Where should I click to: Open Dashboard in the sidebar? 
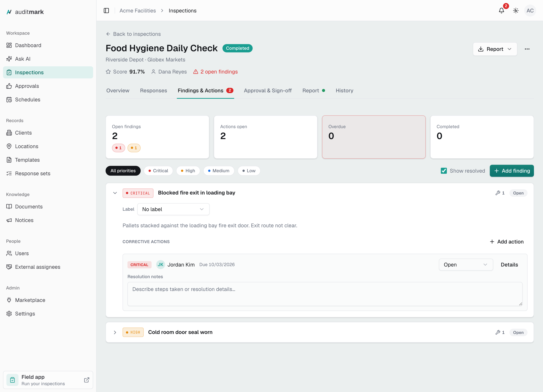(x=48, y=45)
